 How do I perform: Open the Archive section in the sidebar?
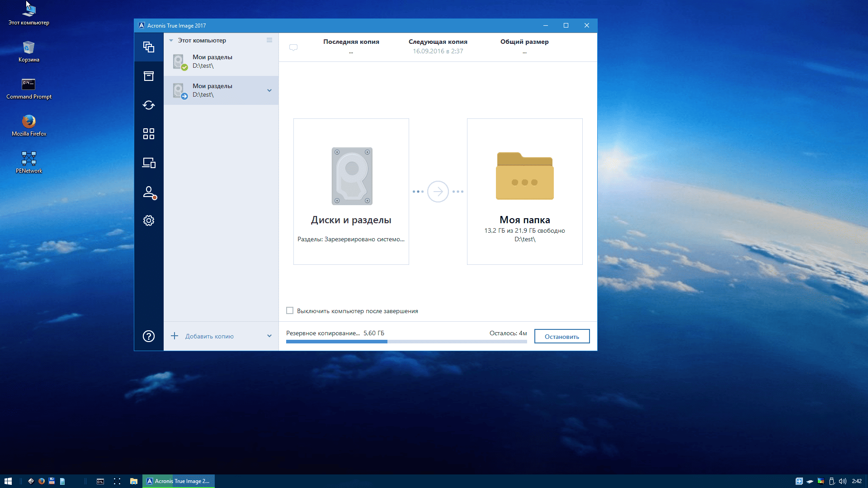coord(149,76)
